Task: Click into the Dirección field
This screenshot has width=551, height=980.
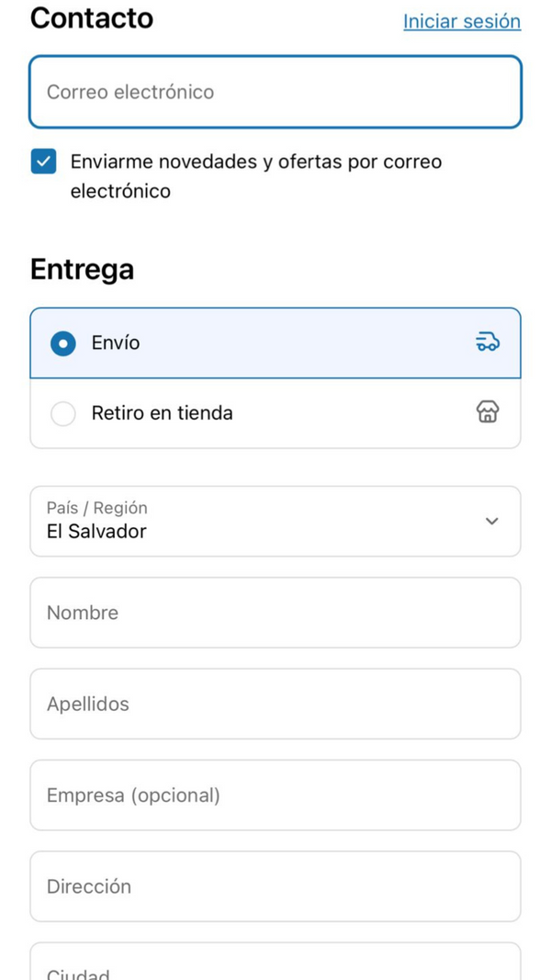Action: [x=275, y=886]
